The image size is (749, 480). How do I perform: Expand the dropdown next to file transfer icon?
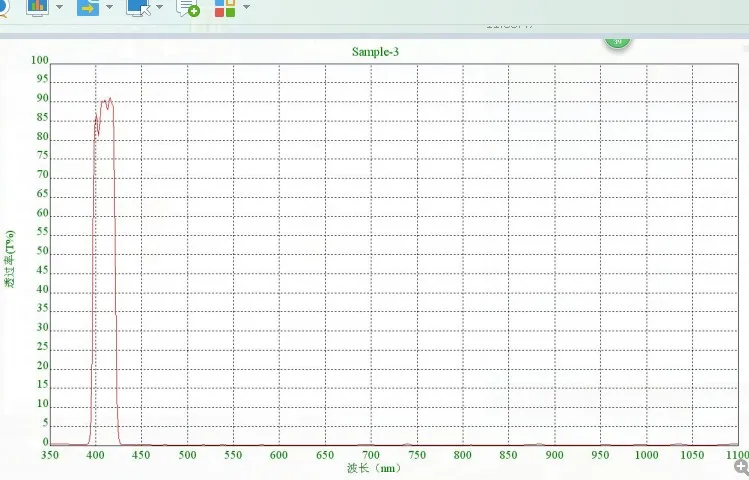(x=109, y=7)
